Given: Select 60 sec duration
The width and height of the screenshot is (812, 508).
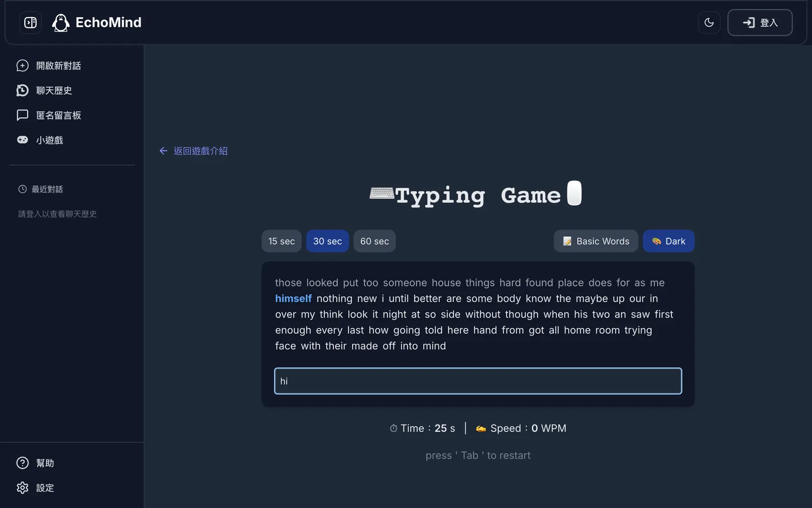Looking at the screenshot, I should tap(375, 241).
